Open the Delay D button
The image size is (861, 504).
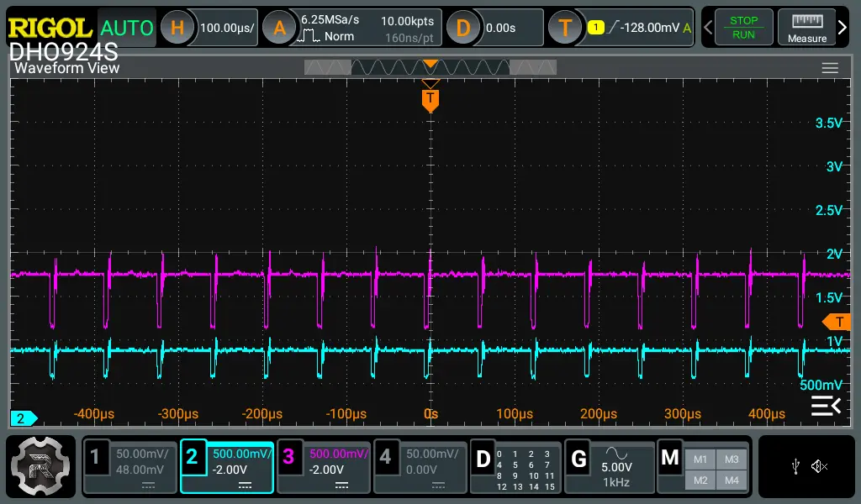point(463,28)
